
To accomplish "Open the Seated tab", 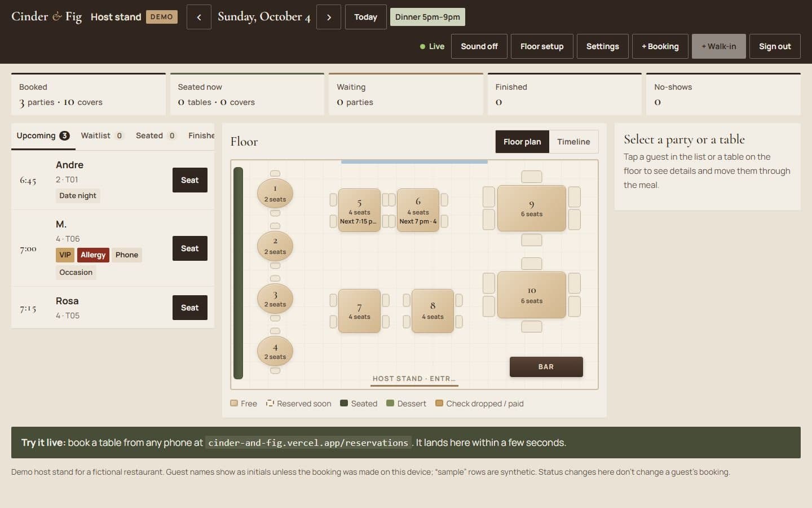I will [x=156, y=136].
